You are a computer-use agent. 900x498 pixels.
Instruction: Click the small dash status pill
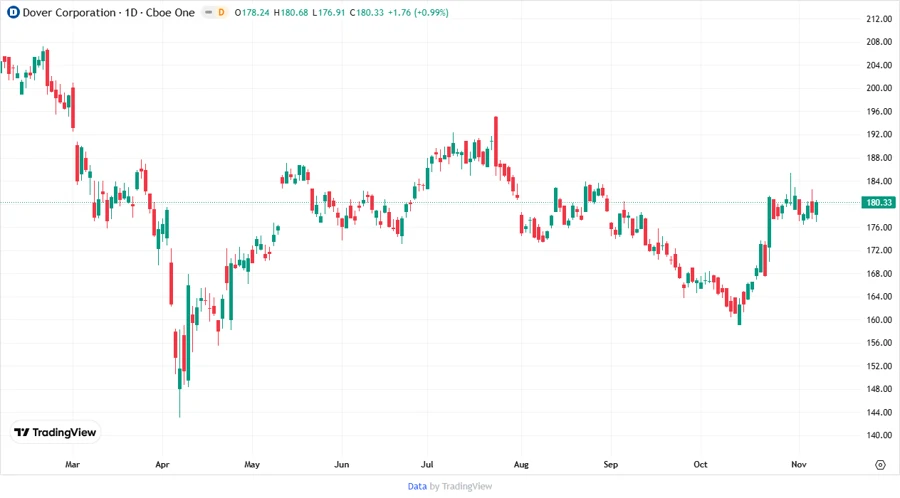pyautogui.click(x=208, y=12)
